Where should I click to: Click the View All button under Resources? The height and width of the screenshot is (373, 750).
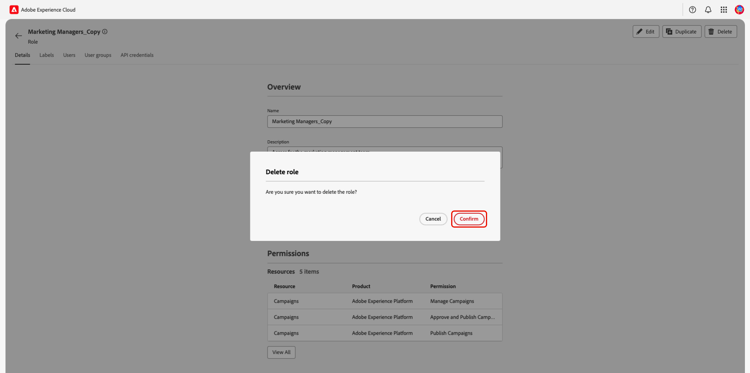(x=281, y=352)
